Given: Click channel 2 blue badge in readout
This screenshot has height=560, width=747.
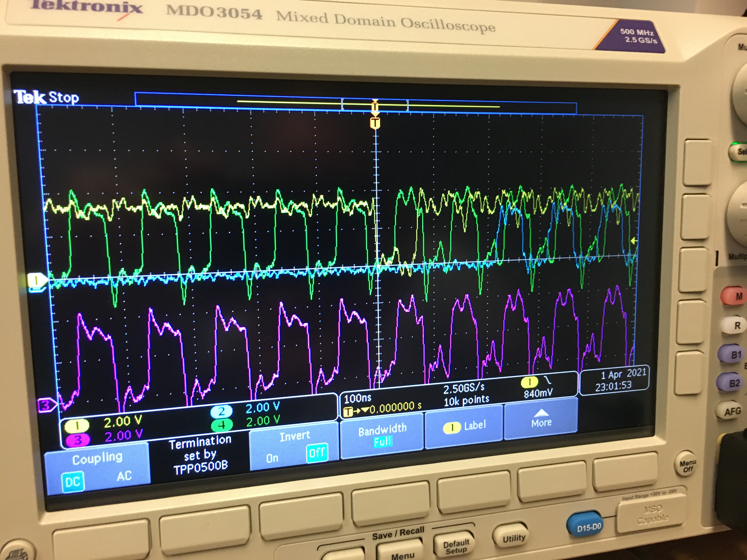Looking at the screenshot, I should pyautogui.click(x=221, y=411).
